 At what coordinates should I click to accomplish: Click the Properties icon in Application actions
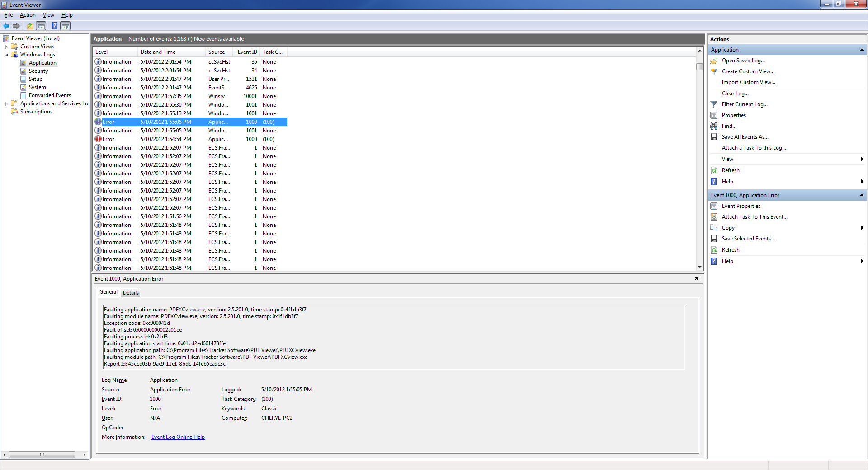click(x=714, y=115)
